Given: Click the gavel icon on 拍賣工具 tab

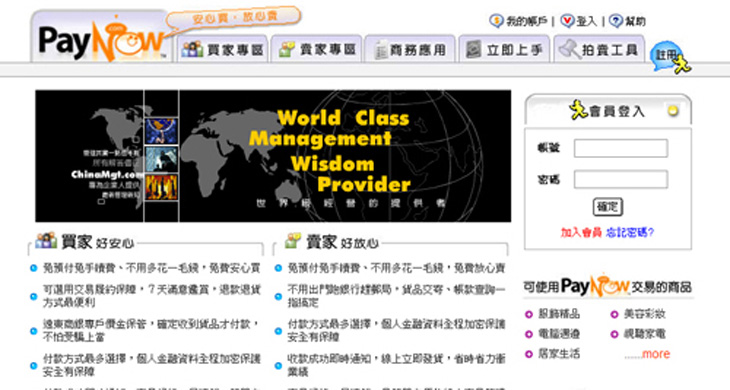Looking at the screenshot, I should click(x=569, y=49).
